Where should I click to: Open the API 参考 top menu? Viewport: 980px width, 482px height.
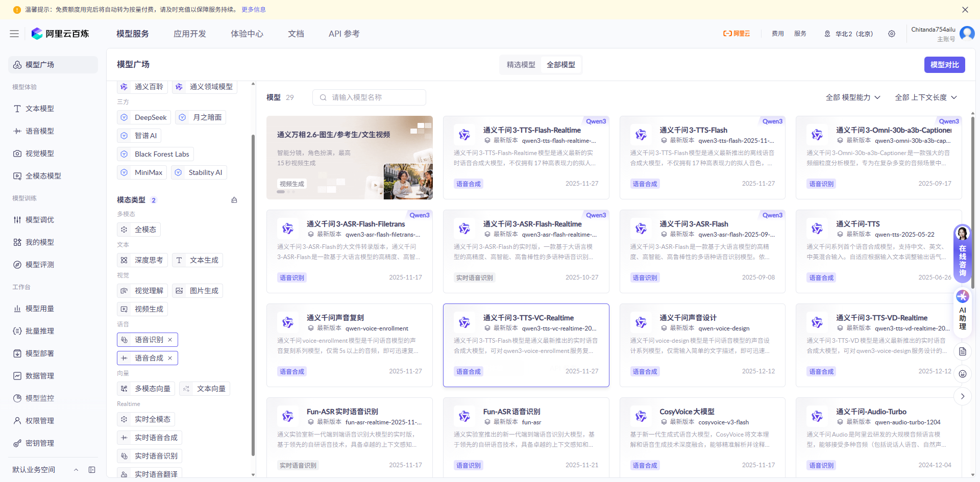(x=344, y=34)
